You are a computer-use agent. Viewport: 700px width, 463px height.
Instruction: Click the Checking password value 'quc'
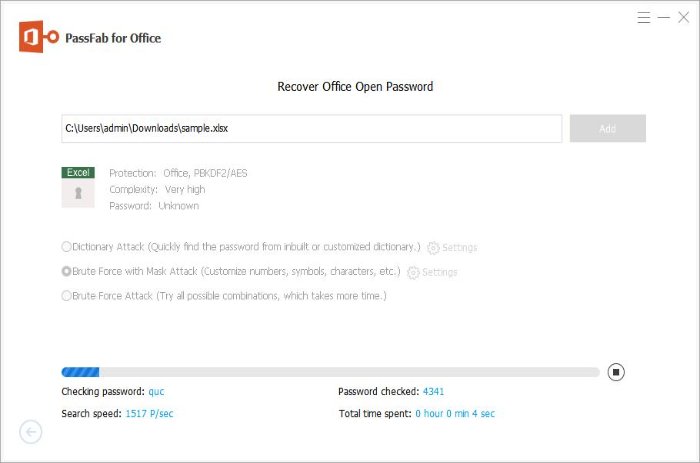(x=156, y=392)
